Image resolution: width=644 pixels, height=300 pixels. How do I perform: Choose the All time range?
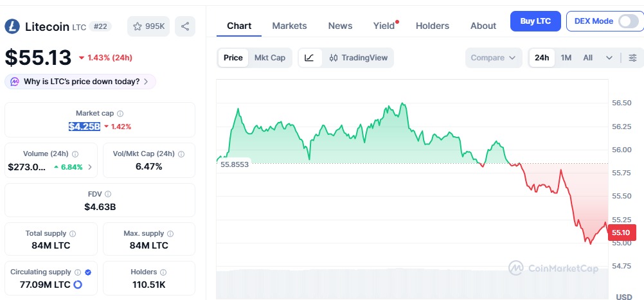[587, 58]
